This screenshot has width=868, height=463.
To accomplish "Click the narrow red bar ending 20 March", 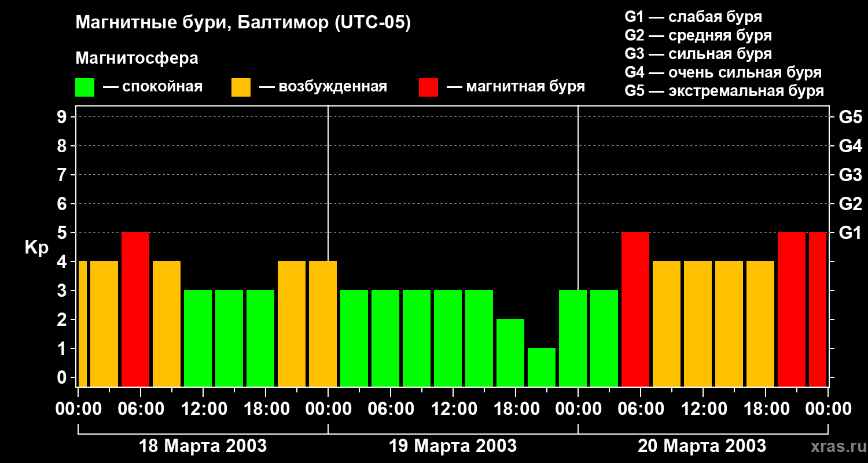I will point(818,309).
